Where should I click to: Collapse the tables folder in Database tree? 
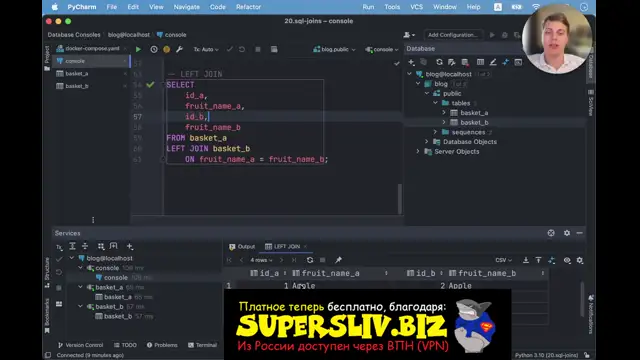tap(436, 103)
